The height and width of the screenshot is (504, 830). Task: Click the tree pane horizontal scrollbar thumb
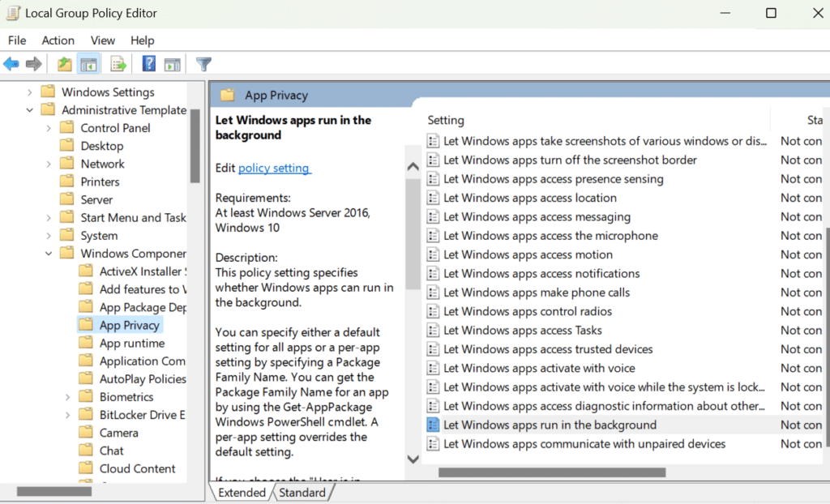[x=54, y=492]
